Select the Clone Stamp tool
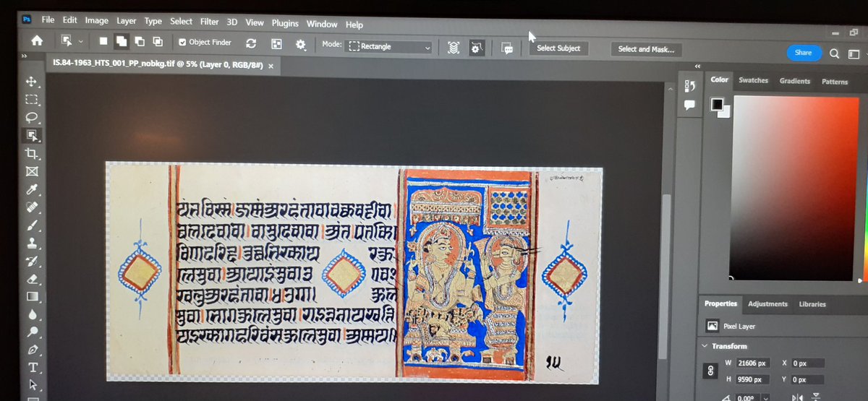The width and height of the screenshot is (868, 401). (32, 243)
